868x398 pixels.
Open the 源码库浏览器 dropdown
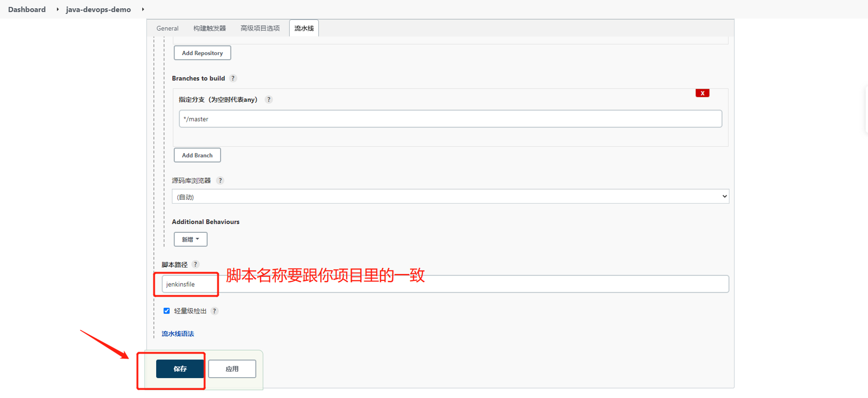[450, 196]
